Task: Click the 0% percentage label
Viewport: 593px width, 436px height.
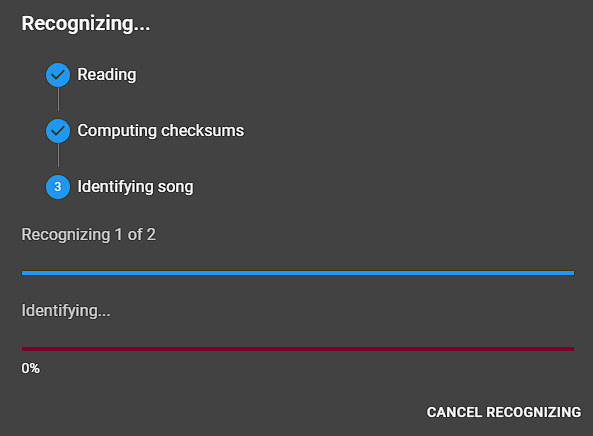Action: (x=31, y=368)
